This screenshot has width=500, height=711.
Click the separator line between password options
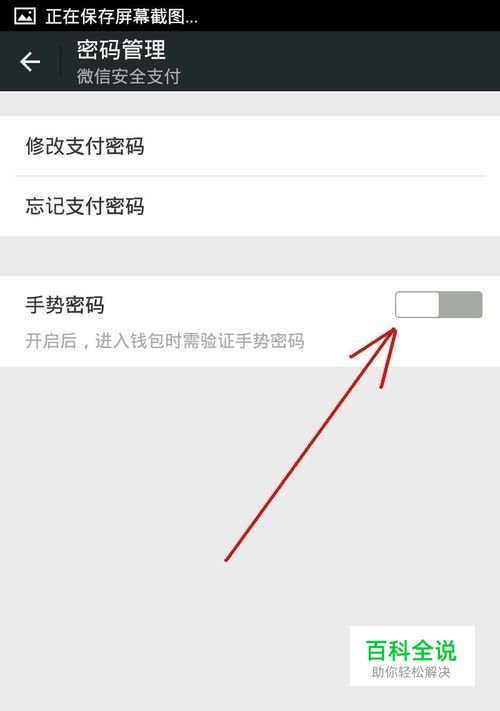pyautogui.click(x=250, y=175)
